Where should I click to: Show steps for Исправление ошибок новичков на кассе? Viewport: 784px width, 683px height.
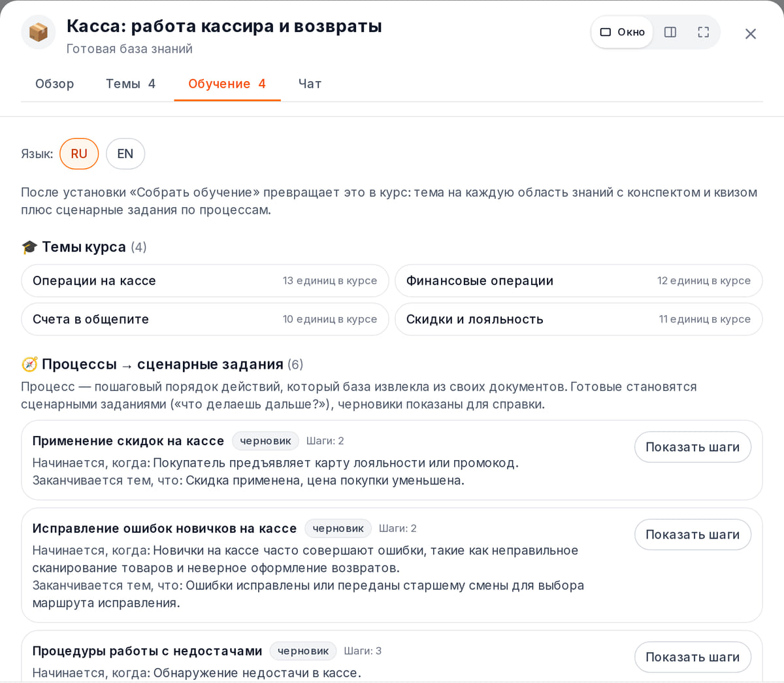693,535
